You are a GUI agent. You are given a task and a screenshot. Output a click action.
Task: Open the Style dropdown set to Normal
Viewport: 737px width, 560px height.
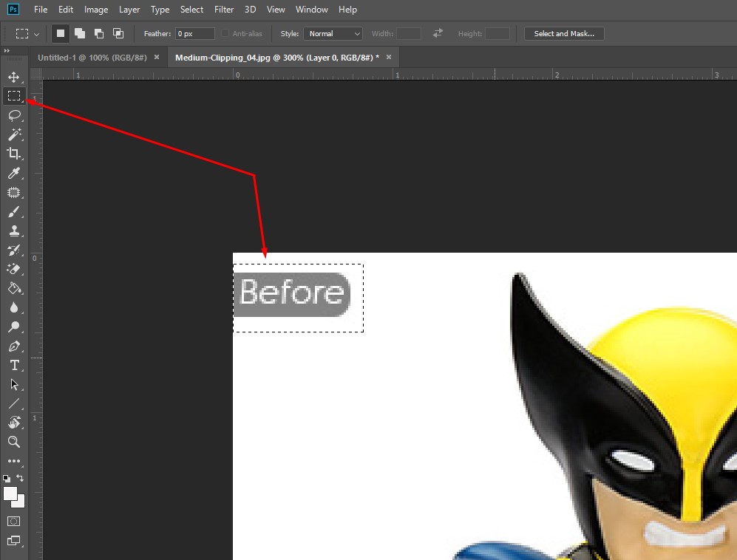point(333,34)
